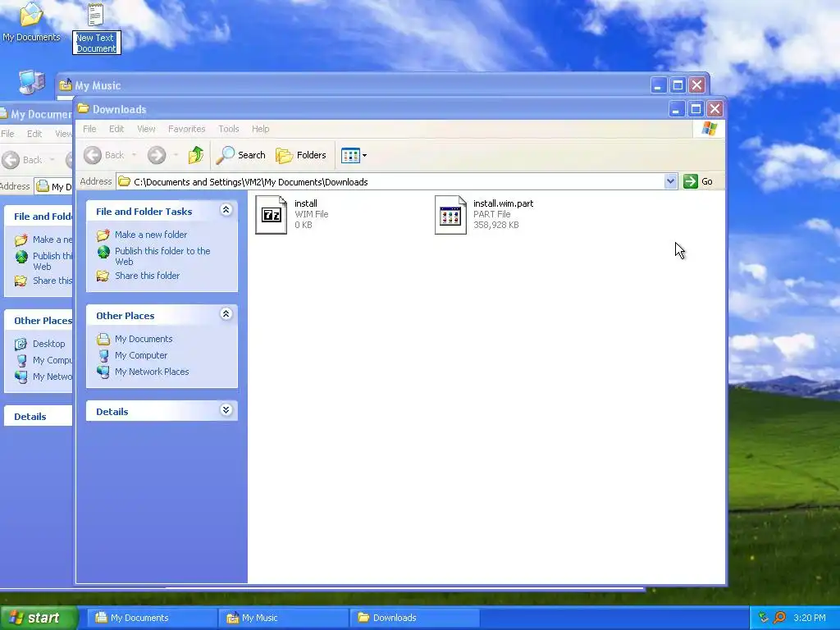
Task: Click Publish globe icon in Downloads tasks
Action: 103,252
